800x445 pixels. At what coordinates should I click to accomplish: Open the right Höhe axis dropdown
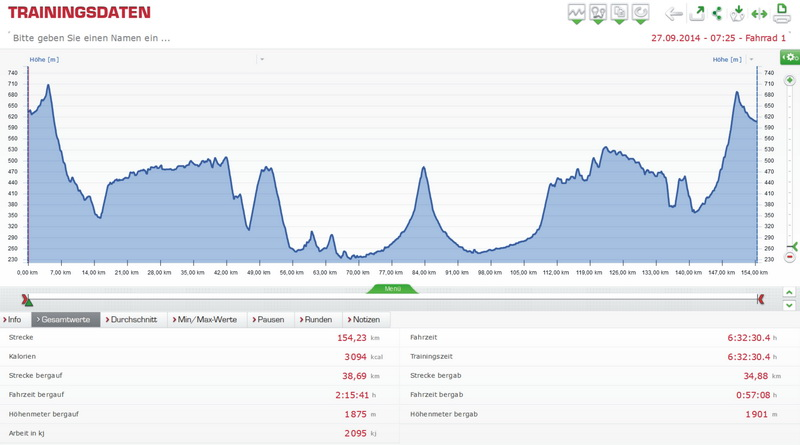coord(751,59)
